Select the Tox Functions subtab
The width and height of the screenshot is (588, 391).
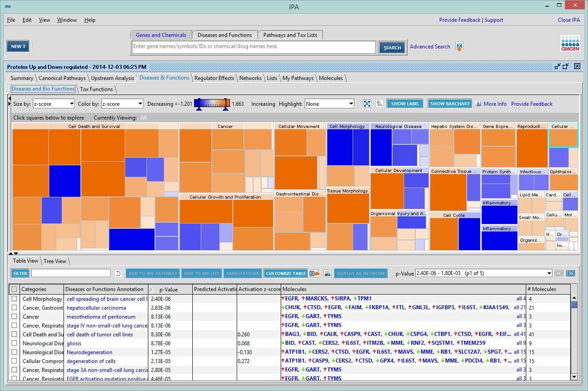coord(96,89)
